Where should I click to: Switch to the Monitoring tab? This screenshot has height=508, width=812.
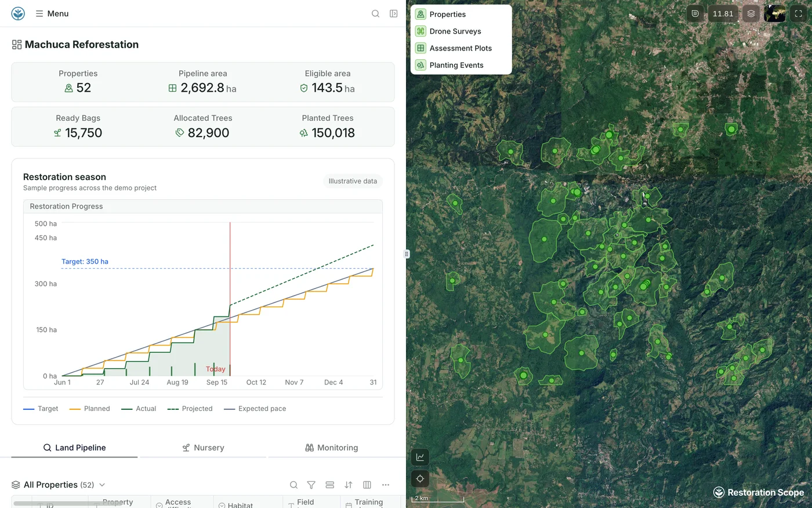pyautogui.click(x=332, y=448)
